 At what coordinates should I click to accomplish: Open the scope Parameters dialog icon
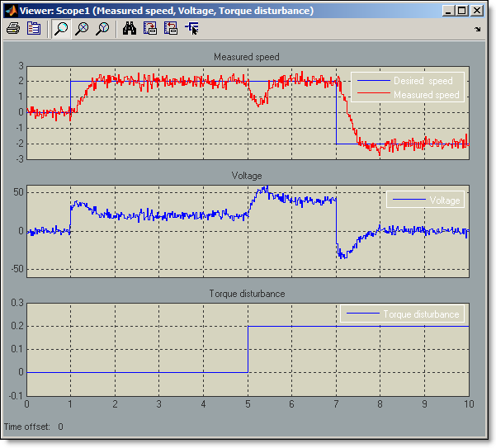click(34, 28)
